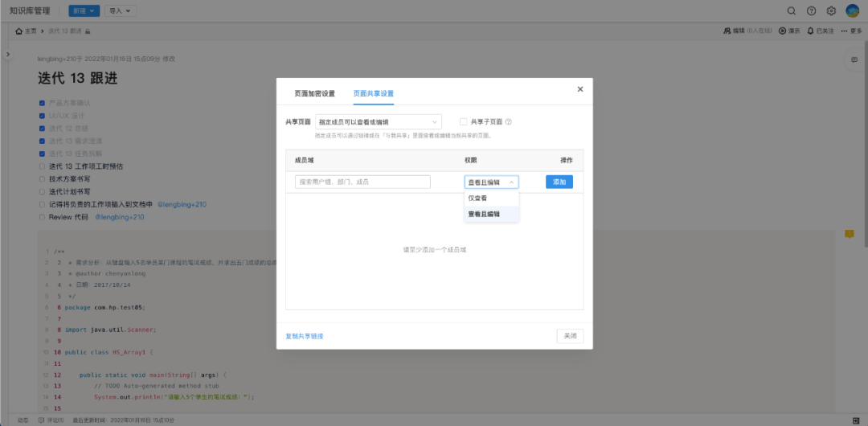Close the sharing dialog with the X
The height and width of the screenshot is (426, 868).
click(580, 89)
